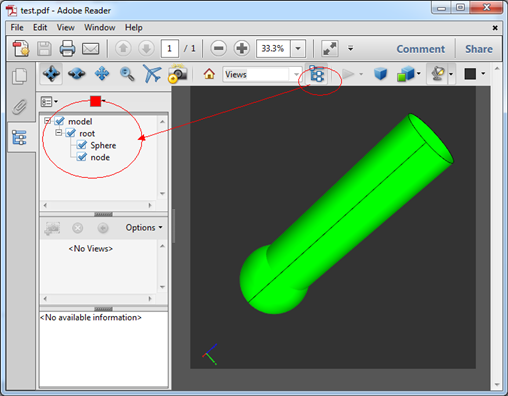This screenshot has height=396, width=508.
Task: Open the zoom percentage dropdown arrow
Action: pyautogui.click(x=298, y=49)
